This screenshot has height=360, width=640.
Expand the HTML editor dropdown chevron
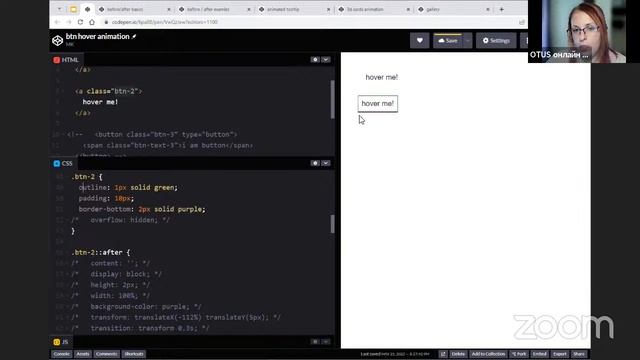tap(326, 60)
